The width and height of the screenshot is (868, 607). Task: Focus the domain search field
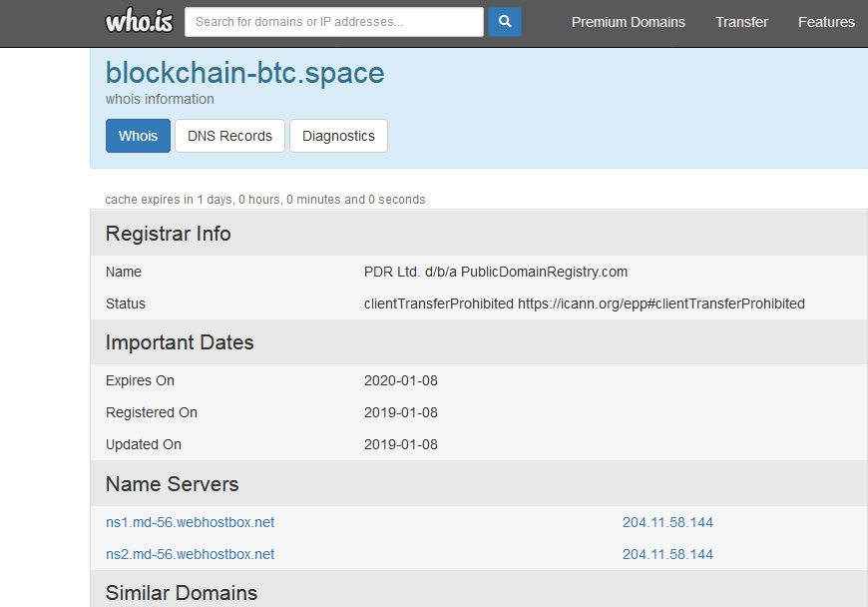point(334,22)
